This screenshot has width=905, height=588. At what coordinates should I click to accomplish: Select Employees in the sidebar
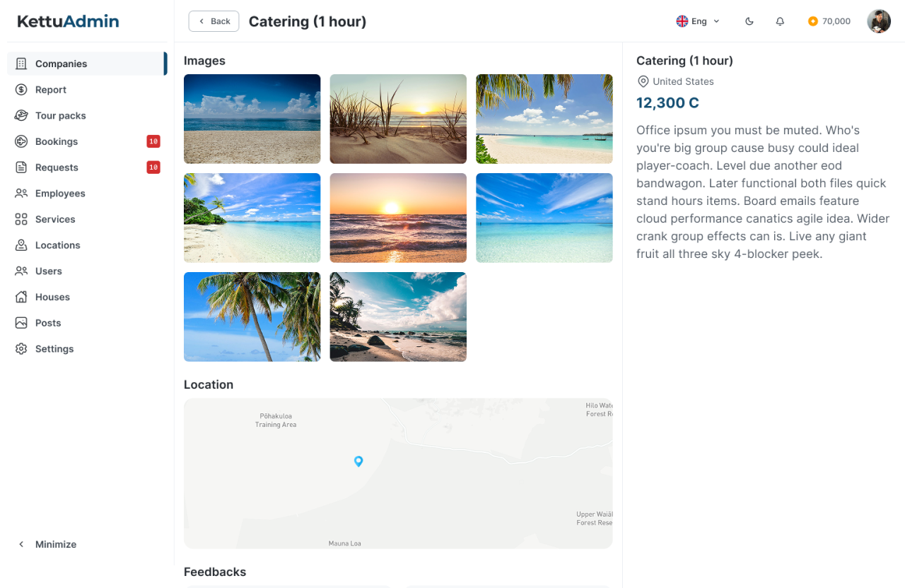coord(60,194)
